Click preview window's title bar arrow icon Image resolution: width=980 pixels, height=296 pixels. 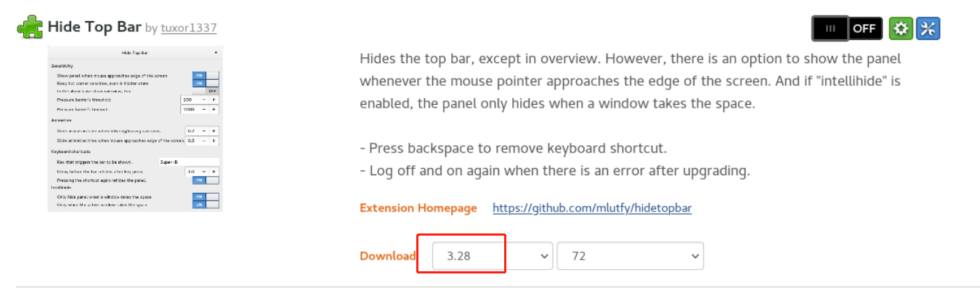(216, 53)
